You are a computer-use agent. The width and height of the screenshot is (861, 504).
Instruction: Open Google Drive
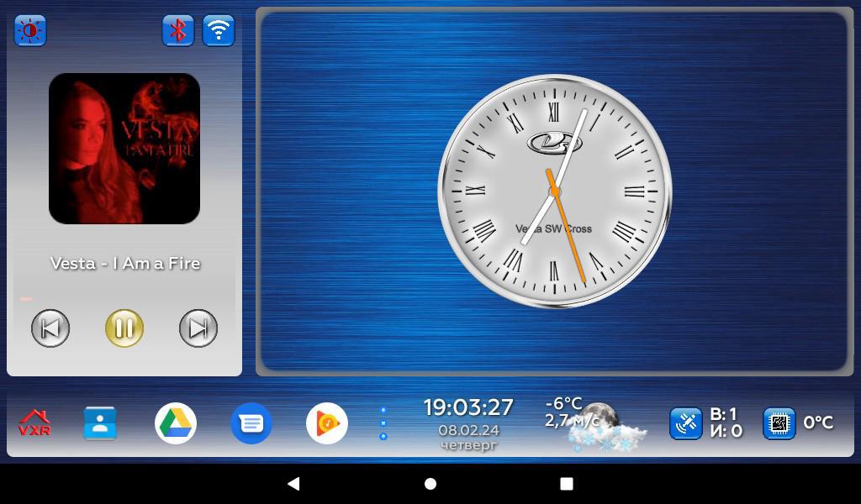click(176, 423)
